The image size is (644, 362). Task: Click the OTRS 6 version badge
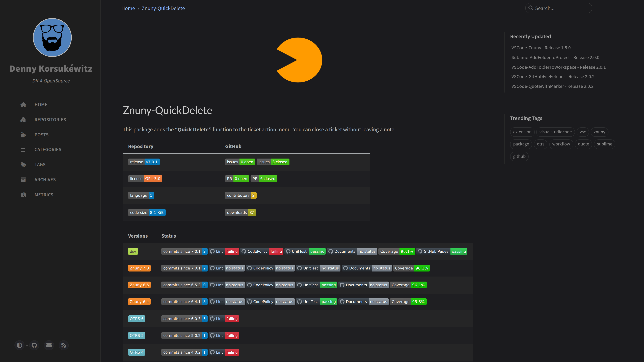(x=137, y=319)
